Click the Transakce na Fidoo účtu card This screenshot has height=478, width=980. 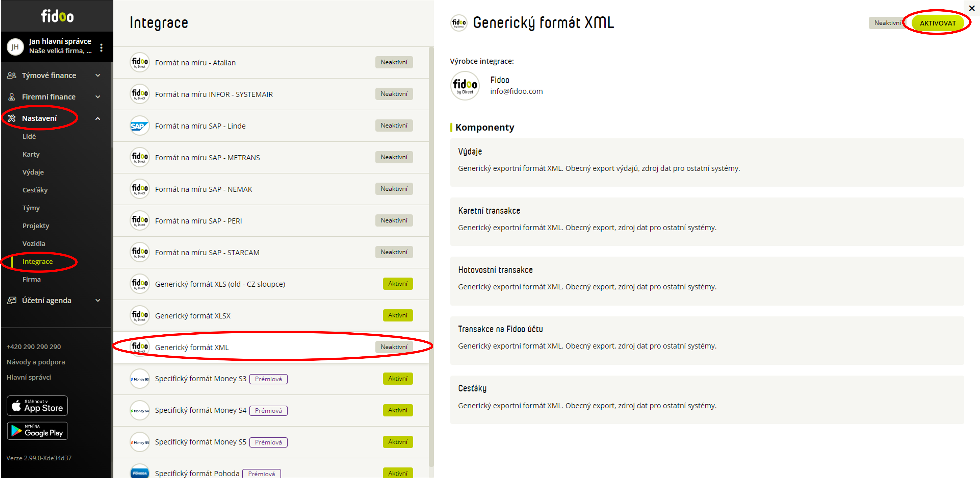tap(707, 340)
